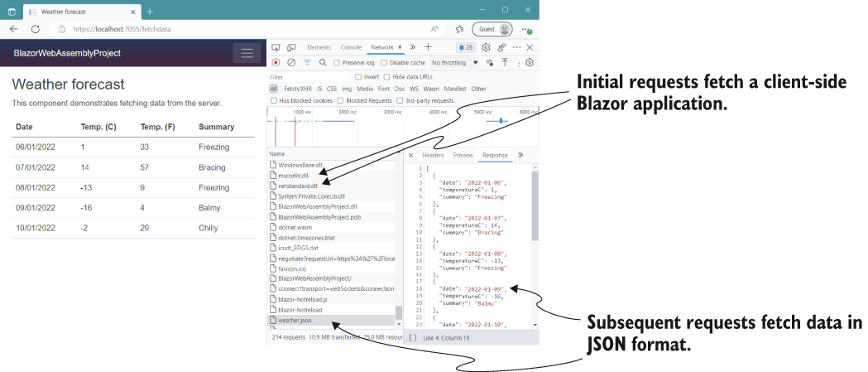
Task: Open DevTools customize ellipsis menu
Action: (x=516, y=47)
